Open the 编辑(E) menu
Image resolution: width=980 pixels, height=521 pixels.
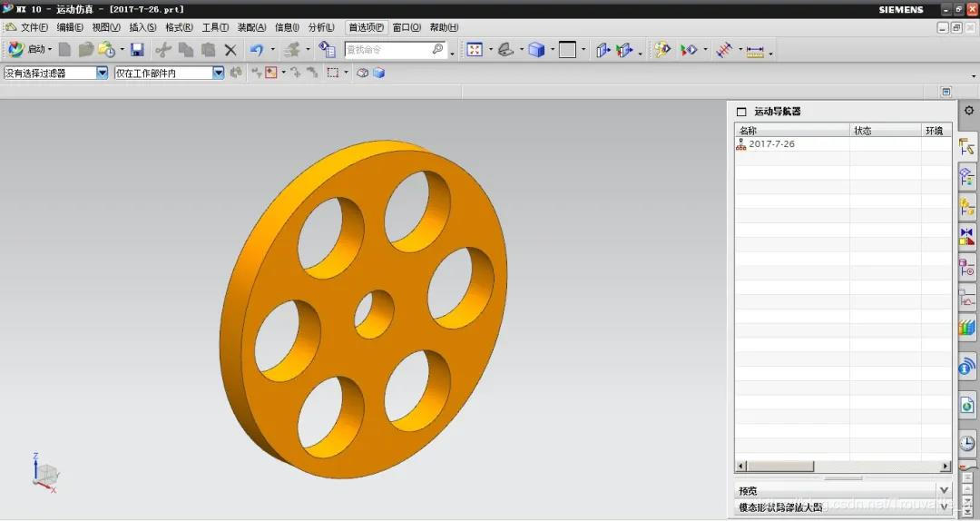[69, 27]
